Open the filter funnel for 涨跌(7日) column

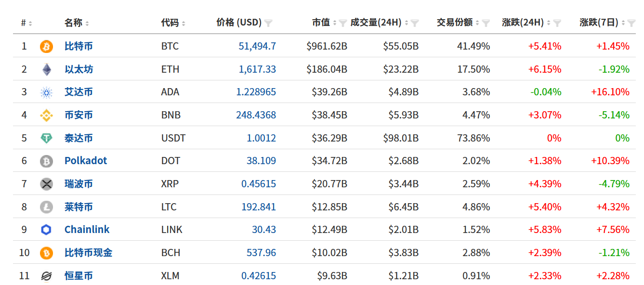click(x=631, y=23)
